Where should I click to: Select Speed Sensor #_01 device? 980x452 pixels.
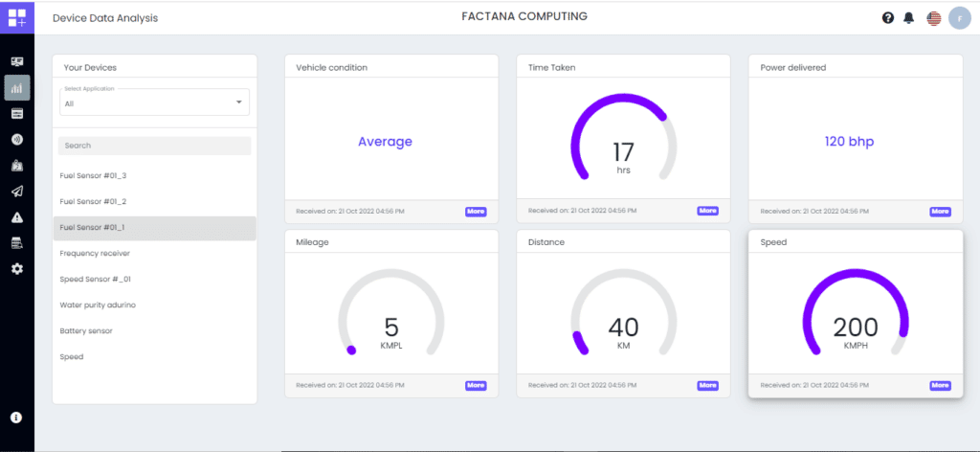pyautogui.click(x=154, y=280)
